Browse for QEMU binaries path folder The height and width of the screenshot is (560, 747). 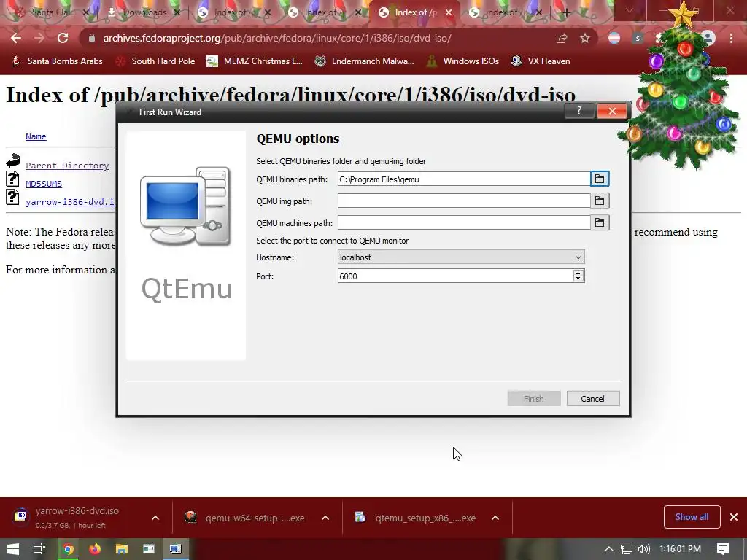(x=600, y=179)
